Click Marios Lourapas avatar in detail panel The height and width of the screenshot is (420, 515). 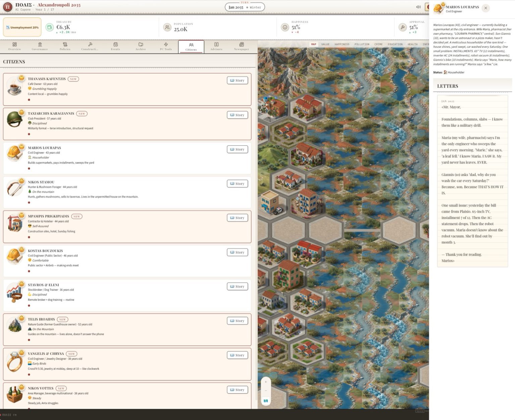pos(439,8)
